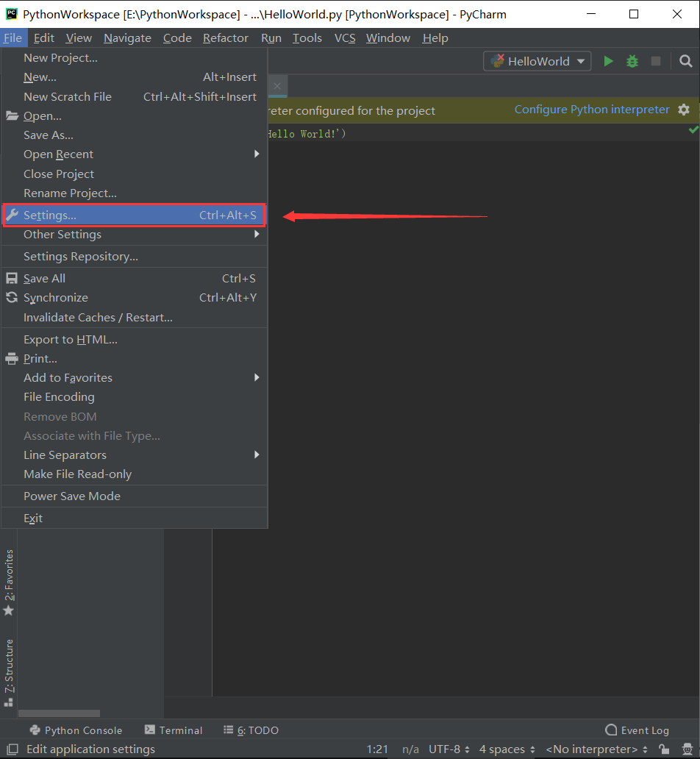
Task: Expand the Open Recent submenu
Action: coord(58,154)
